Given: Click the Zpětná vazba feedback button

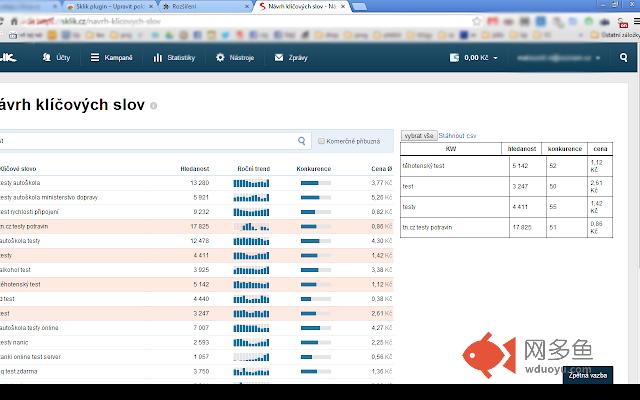Looking at the screenshot, I should [x=587, y=375].
